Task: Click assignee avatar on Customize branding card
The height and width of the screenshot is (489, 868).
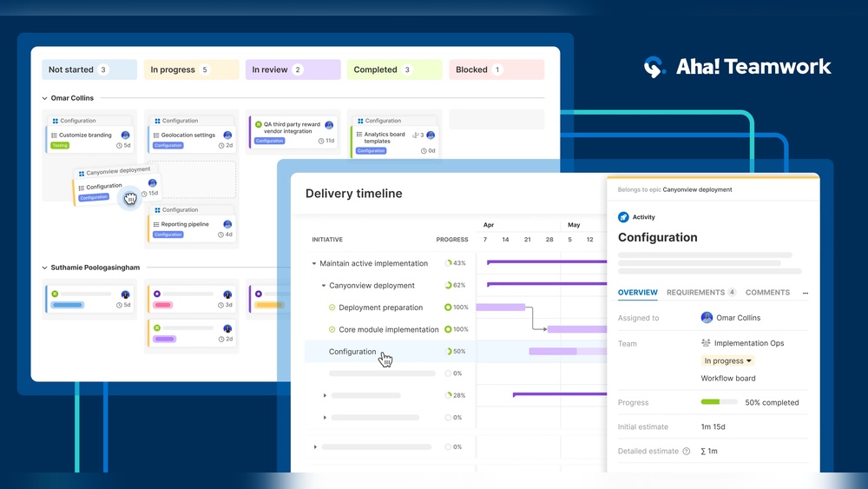Action: pyautogui.click(x=126, y=135)
